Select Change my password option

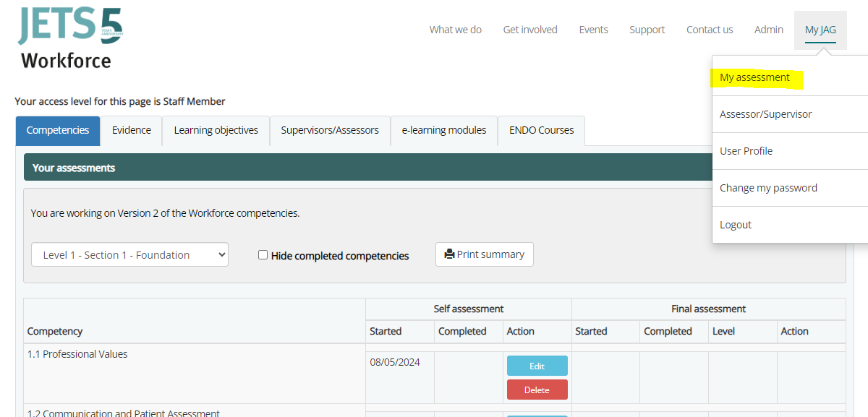pyautogui.click(x=768, y=188)
